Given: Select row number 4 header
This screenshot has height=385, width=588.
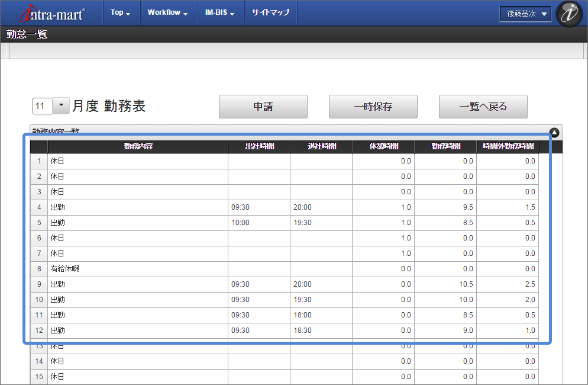Looking at the screenshot, I should pyautogui.click(x=39, y=207).
